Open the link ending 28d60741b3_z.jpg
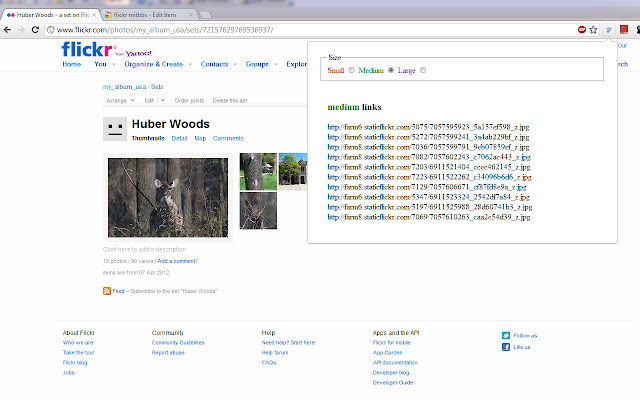 (429, 207)
